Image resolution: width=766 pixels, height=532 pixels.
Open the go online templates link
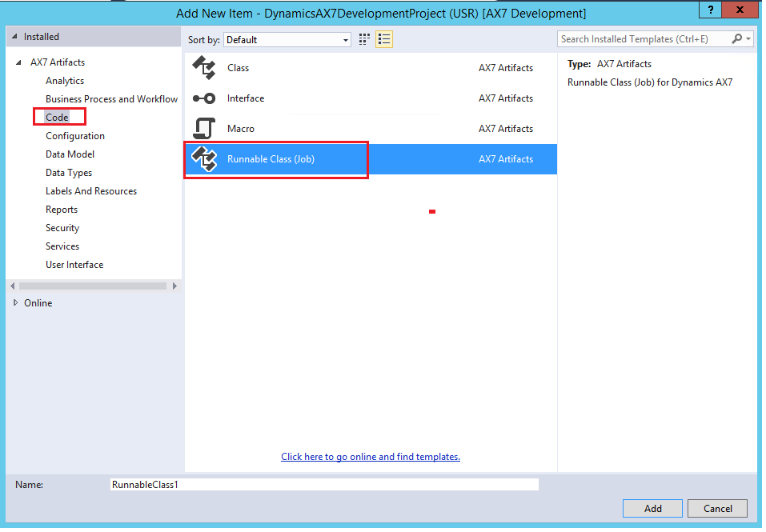coord(371,457)
